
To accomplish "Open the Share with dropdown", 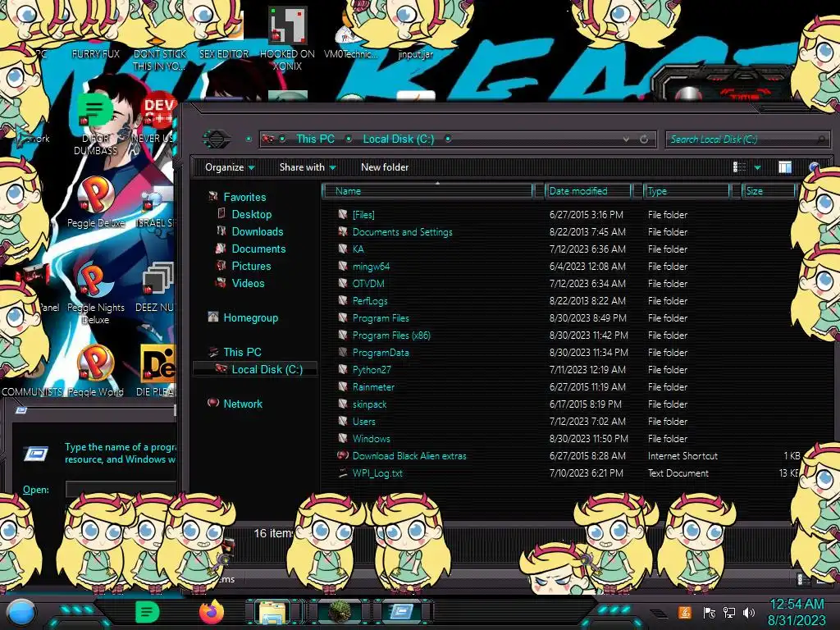I will click(x=308, y=167).
